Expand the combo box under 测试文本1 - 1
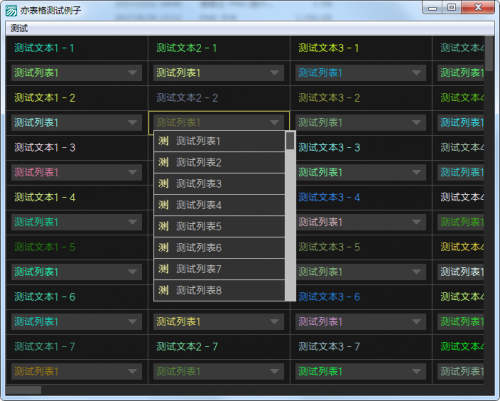500x401 pixels. [x=77, y=73]
